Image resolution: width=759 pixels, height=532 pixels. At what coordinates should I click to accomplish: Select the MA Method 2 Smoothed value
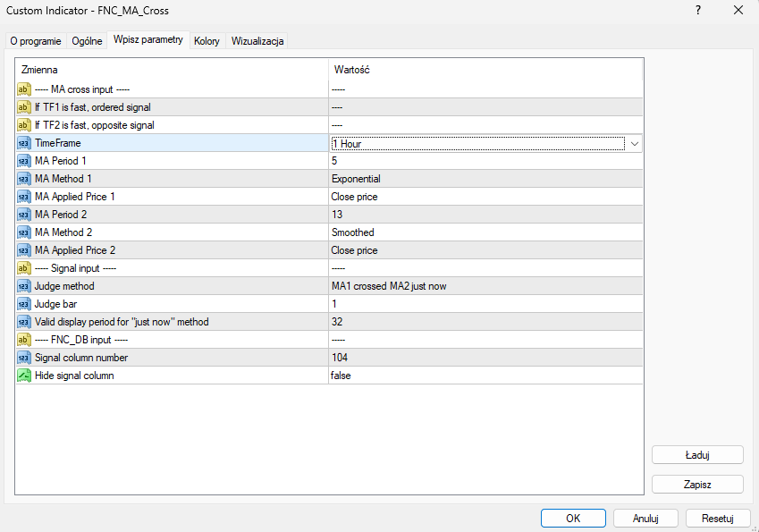353,232
